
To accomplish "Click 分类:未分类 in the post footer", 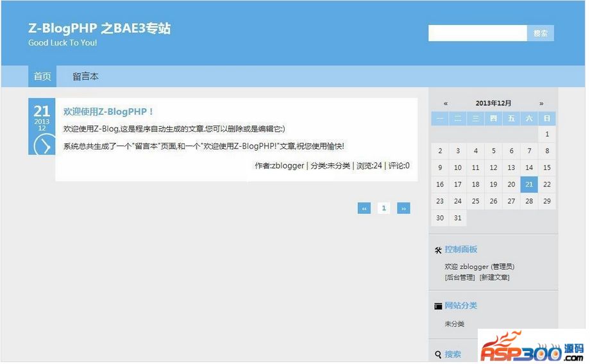I will (x=330, y=166).
